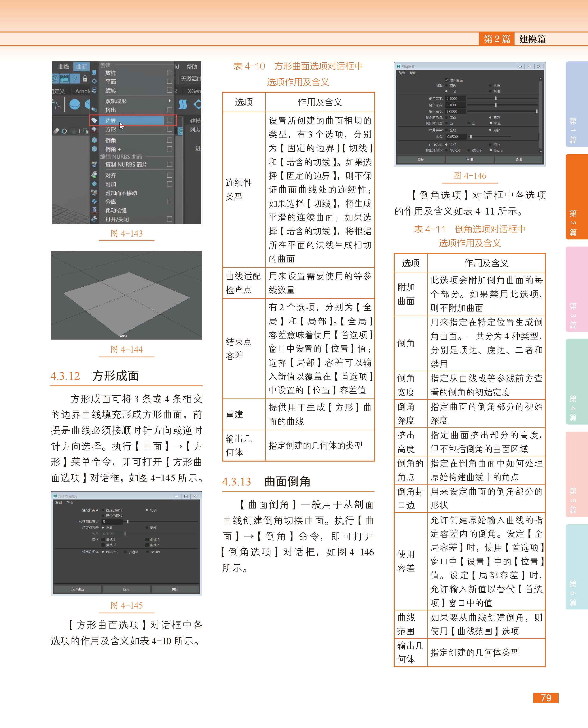The height and width of the screenshot is (728, 588).
Task: Click the 倒角 + (Bevel Plus) cube icon
Action: point(94,149)
